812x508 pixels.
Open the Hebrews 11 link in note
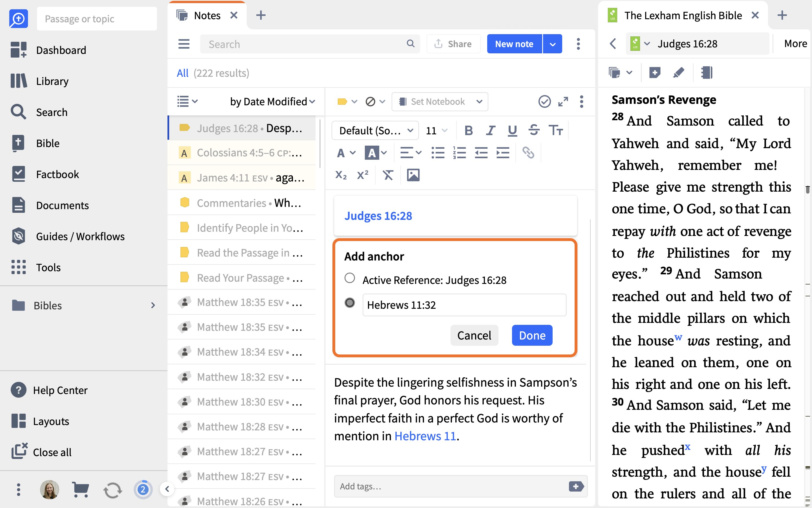[425, 436]
